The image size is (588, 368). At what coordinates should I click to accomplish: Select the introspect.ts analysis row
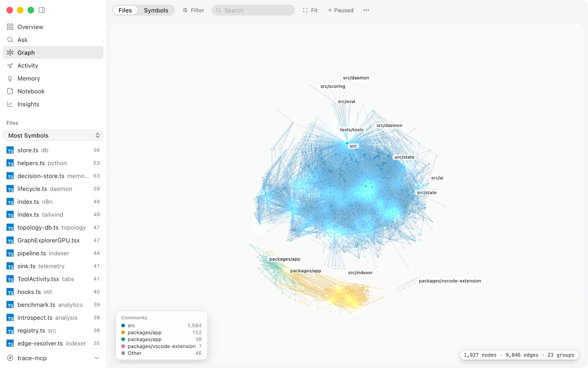[53, 318]
